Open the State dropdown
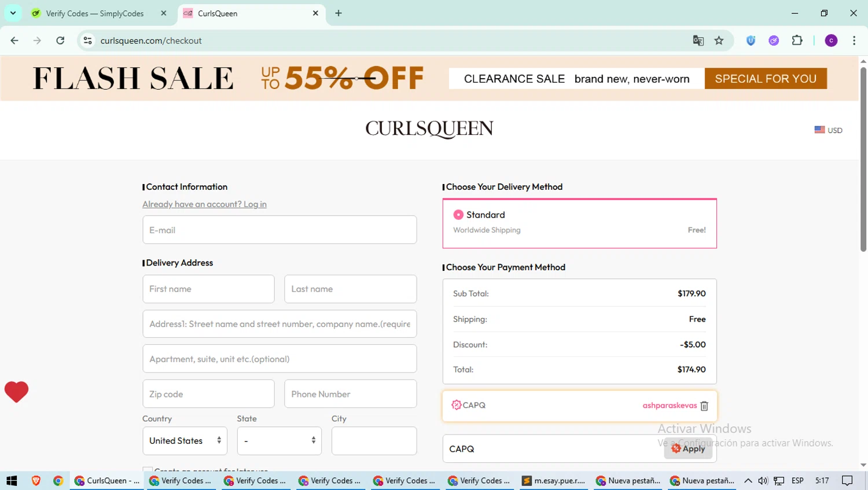Viewport: 868px width, 490px height. [279, 441]
